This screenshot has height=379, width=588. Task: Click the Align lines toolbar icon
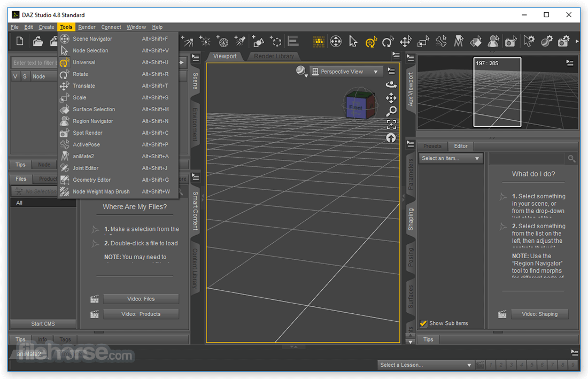293,41
